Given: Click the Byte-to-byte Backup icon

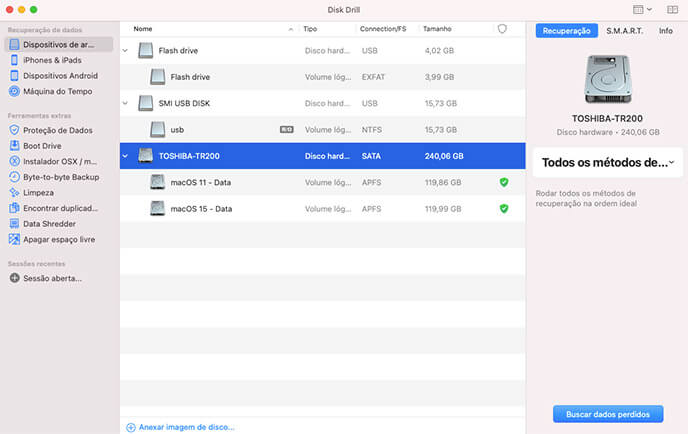Looking at the screenshot, I should [14, 177].
